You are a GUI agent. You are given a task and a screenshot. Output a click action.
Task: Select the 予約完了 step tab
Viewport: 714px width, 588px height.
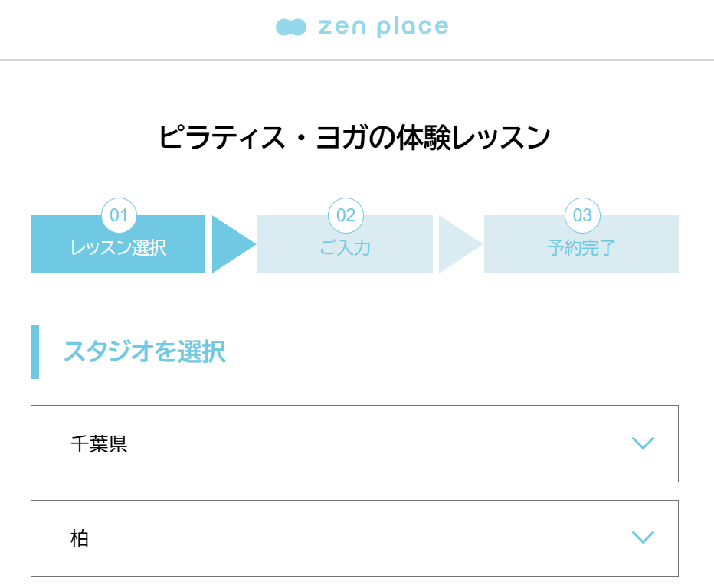[x=581, y=249]
